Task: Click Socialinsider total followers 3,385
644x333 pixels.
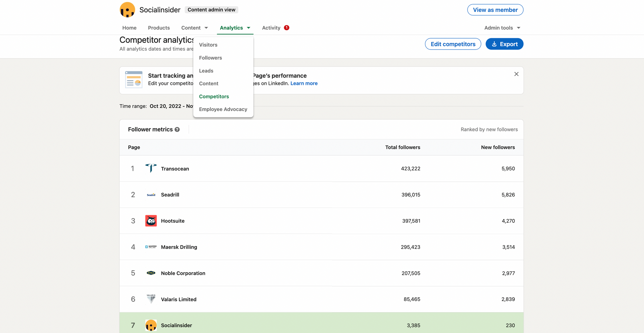Action: pos(413,325)
